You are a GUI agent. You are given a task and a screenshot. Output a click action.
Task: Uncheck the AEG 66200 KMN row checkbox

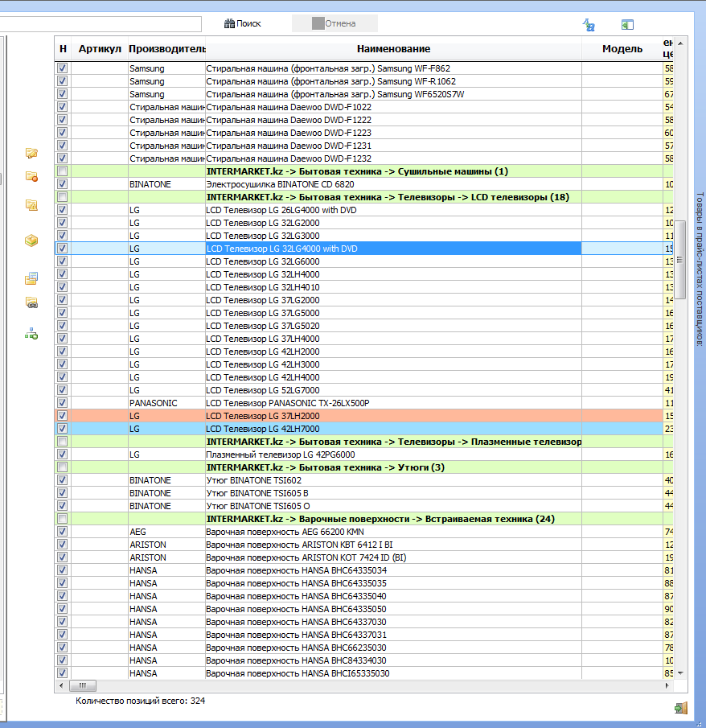coord(62,532)
